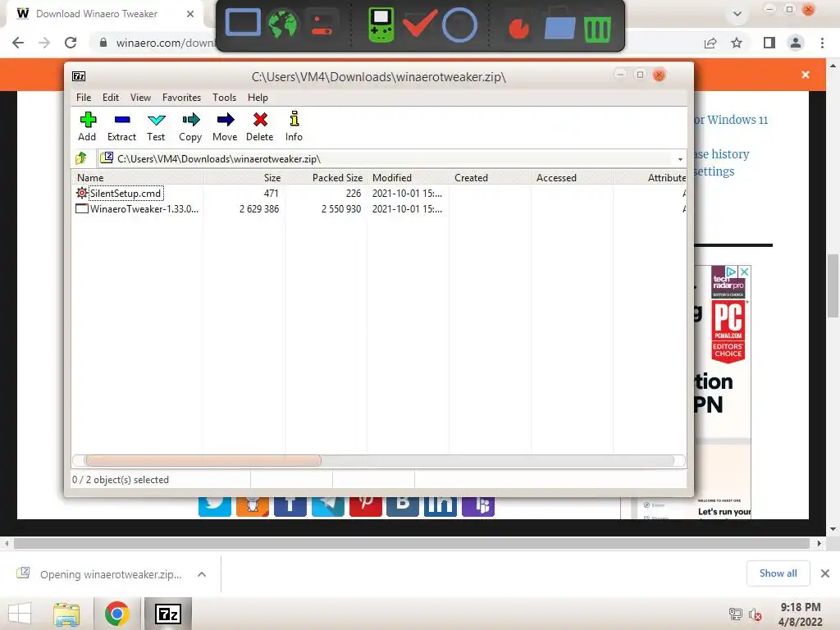Sort files by the Size column
The height and width of the screenshot is (630, 840).
tap(244, 177)
